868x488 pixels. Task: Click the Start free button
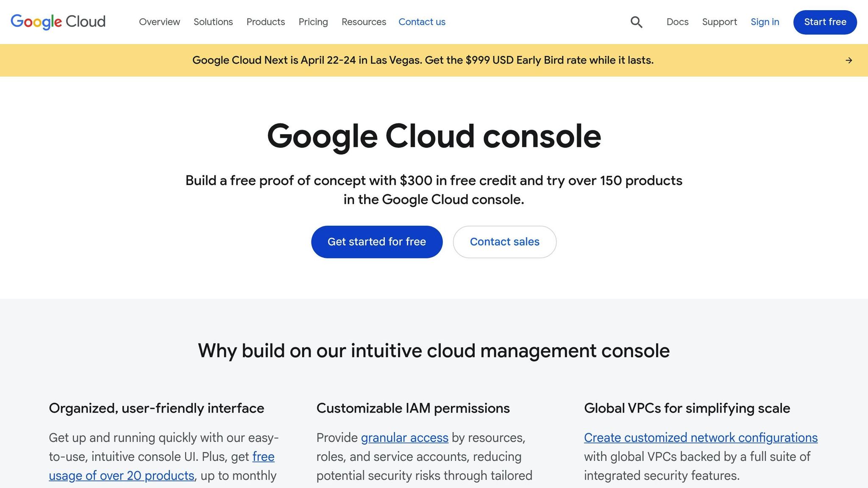point(824,22)
